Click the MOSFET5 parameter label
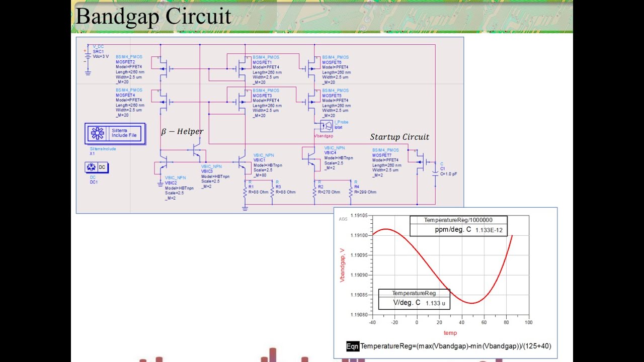The height and width of the screenshot is (362, 644). click(336, 103)
